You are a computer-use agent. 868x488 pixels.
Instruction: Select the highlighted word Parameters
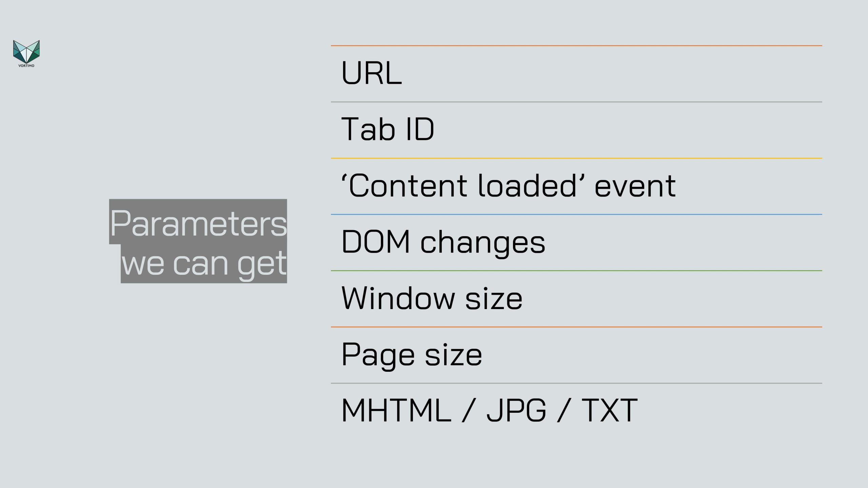click(x=198, y=223)
